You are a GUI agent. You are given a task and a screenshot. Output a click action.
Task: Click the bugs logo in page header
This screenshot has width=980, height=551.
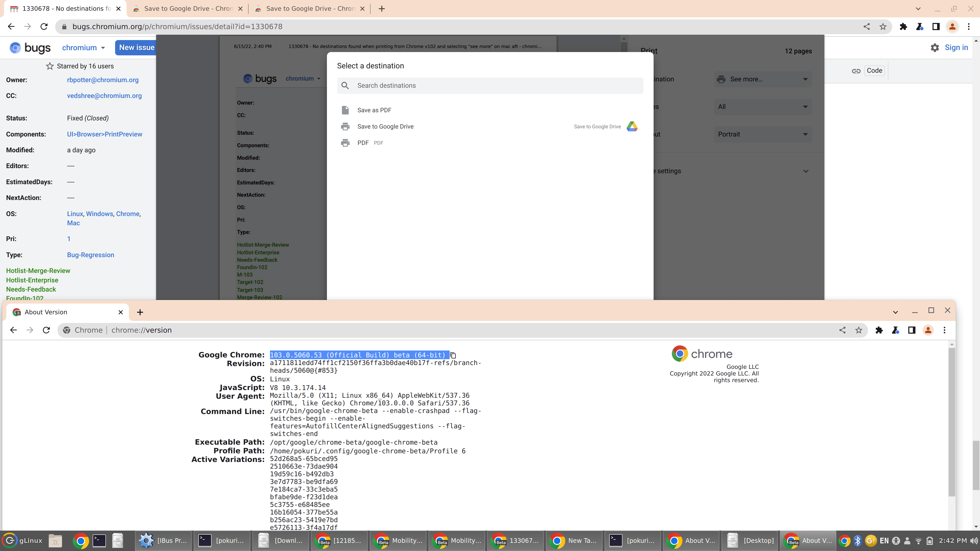pyautogui.click(x=30, y=47)
